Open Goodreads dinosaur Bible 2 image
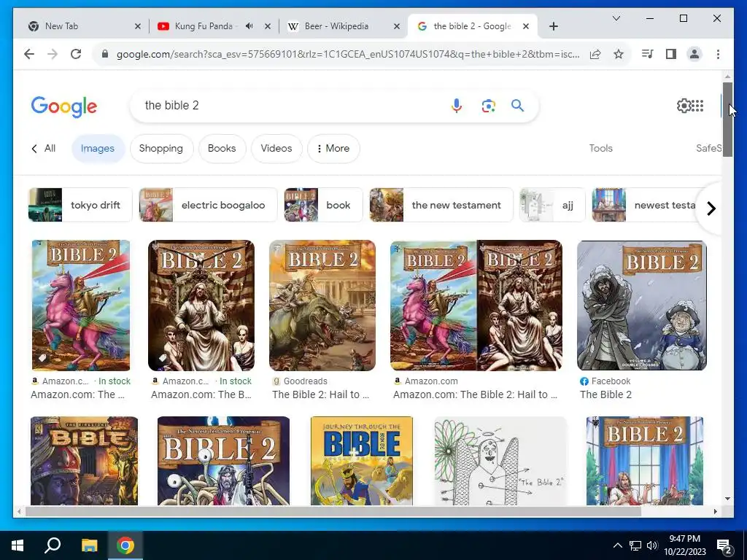This screenshot has height=560, width=747. [322, 306]
